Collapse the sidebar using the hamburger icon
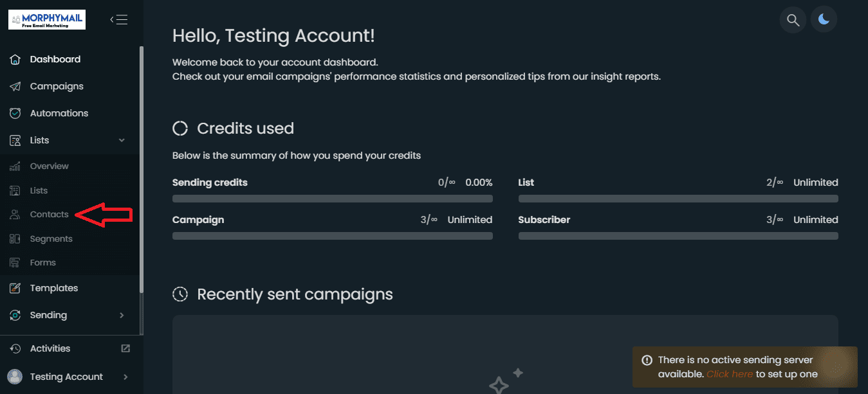 click(x=119, y=19)
